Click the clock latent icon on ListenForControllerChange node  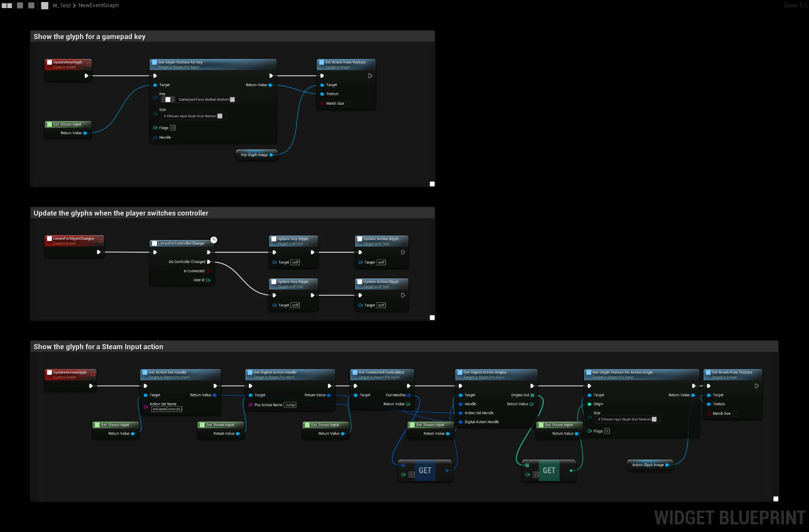pos(214,240)
